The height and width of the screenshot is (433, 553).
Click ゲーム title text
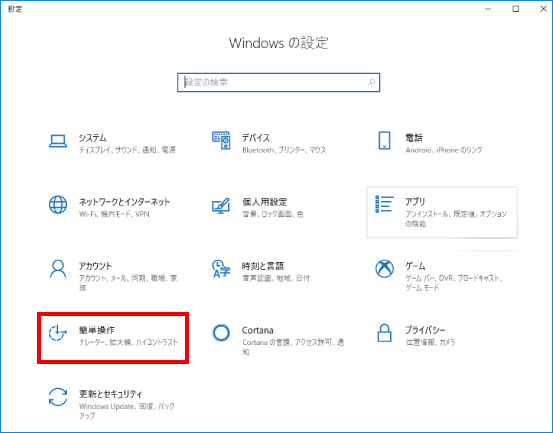(415, 266)
